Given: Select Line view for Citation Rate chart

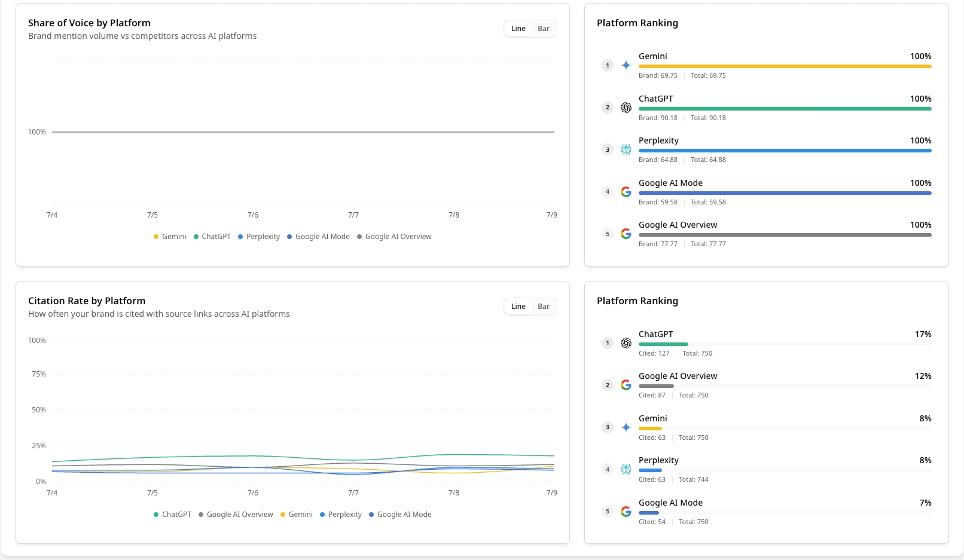Looking at the screenshot, I should 518,307.
